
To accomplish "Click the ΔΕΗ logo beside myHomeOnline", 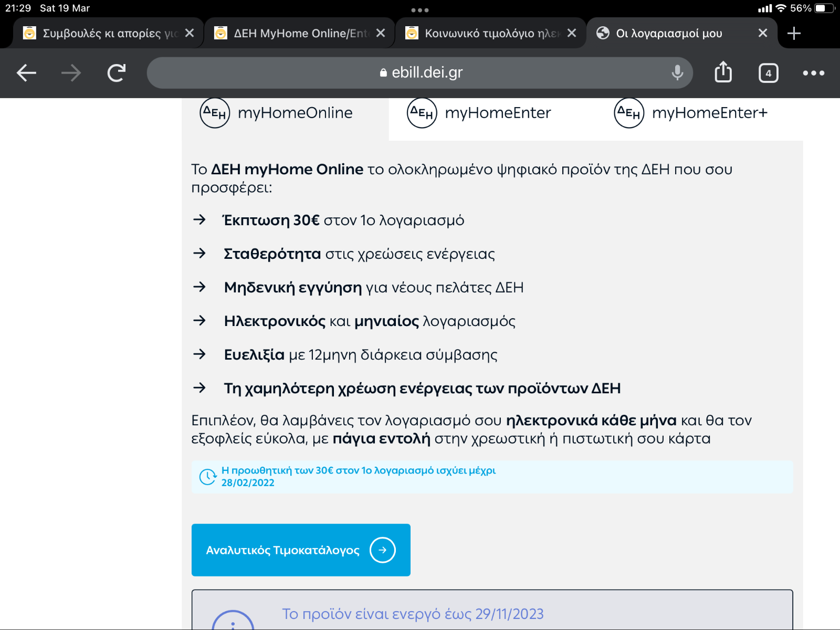I will point(215,113).
